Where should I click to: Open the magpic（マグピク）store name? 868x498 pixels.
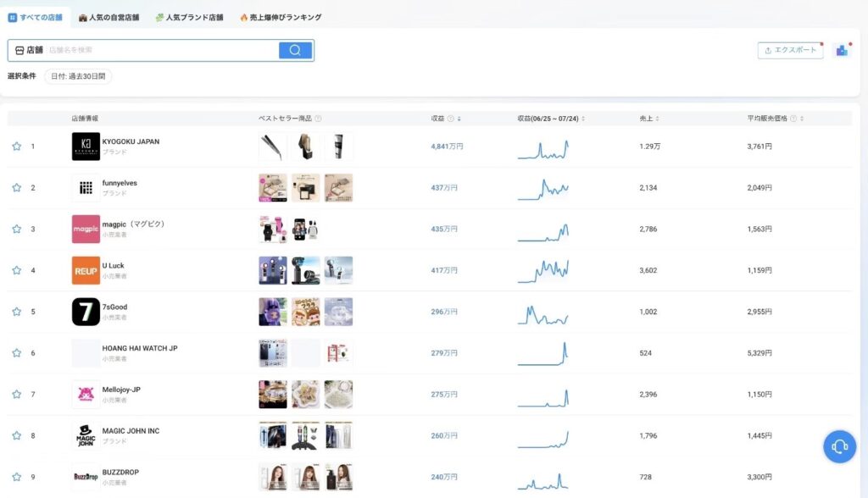point(133,224)
